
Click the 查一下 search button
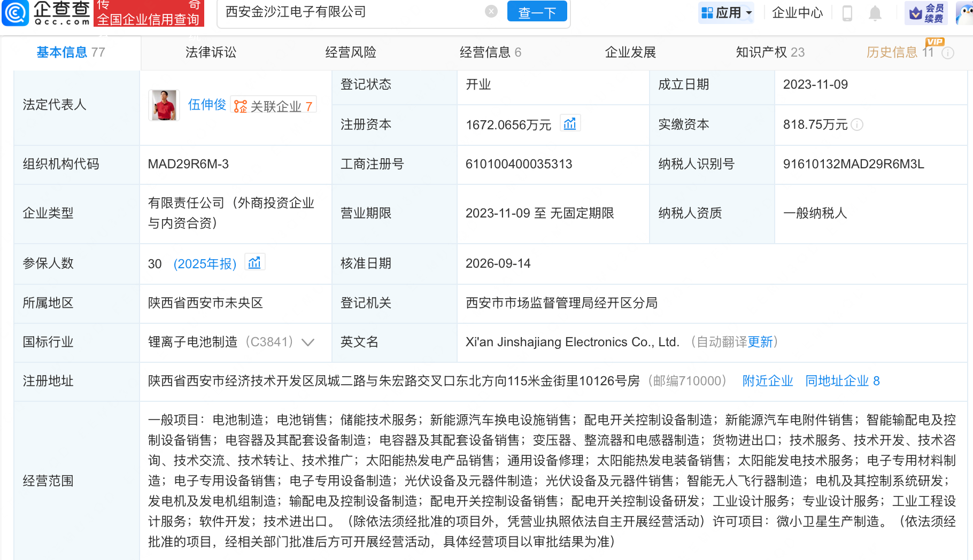click(537, 12)
